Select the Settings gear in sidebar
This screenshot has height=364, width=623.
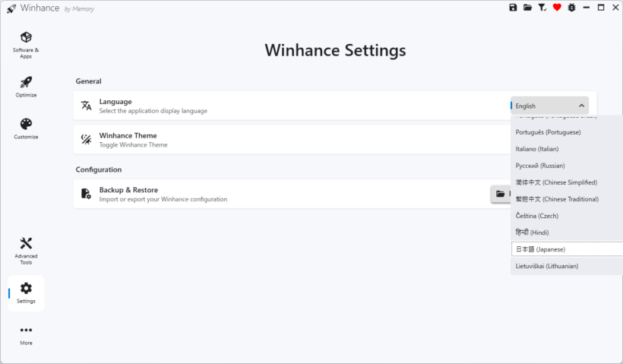click(26, 293)
